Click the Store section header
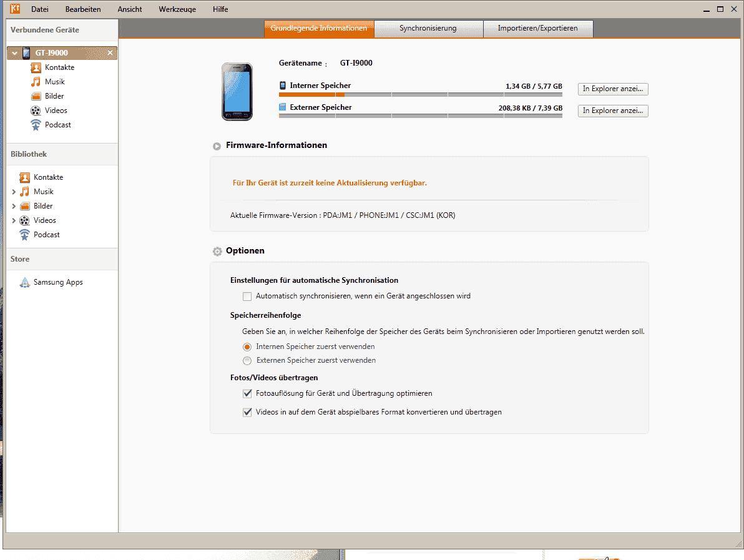This screenshot has width=744, height=560. click(x=62, y=259)
